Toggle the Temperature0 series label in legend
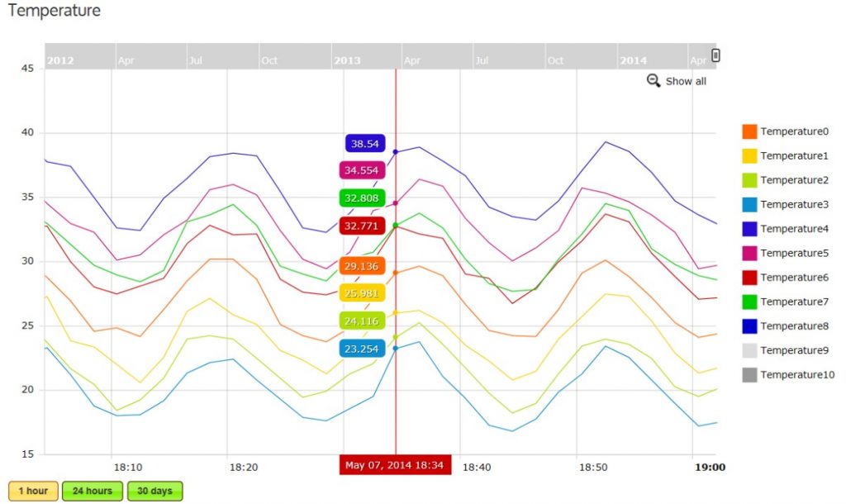Screen dimensions: 846x504 [x=794, y=131]
